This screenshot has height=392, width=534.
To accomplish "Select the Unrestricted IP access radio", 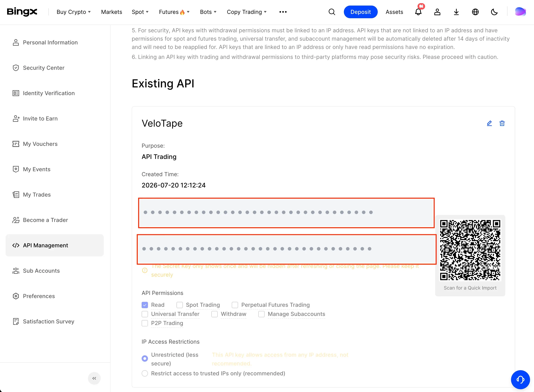I will (x=145, y=358).
